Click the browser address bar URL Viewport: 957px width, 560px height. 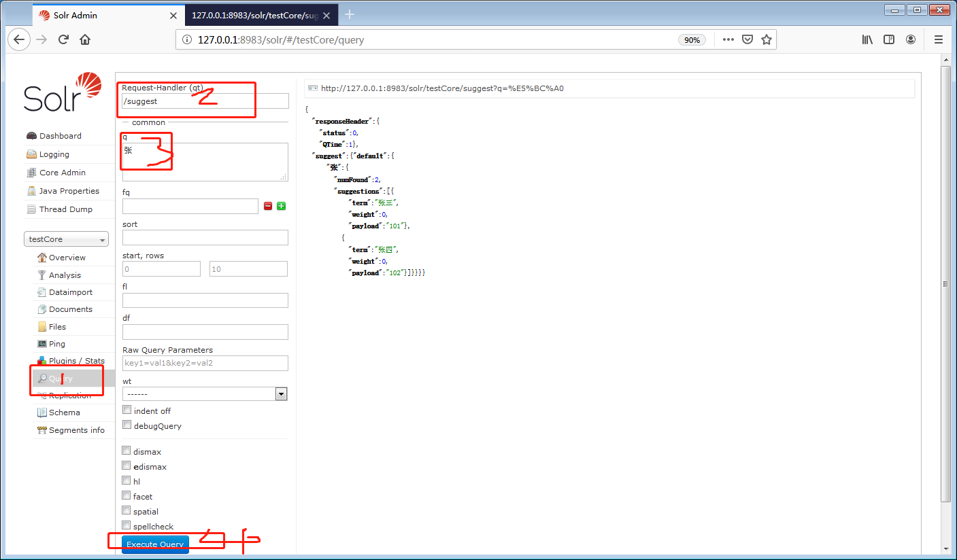click(x=281, y=40)
